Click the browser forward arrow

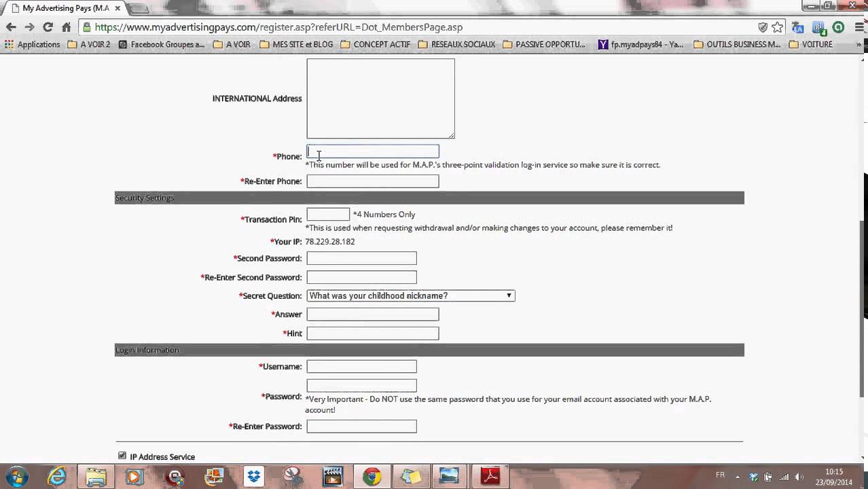pyautogui.click(x=29, y=27)
